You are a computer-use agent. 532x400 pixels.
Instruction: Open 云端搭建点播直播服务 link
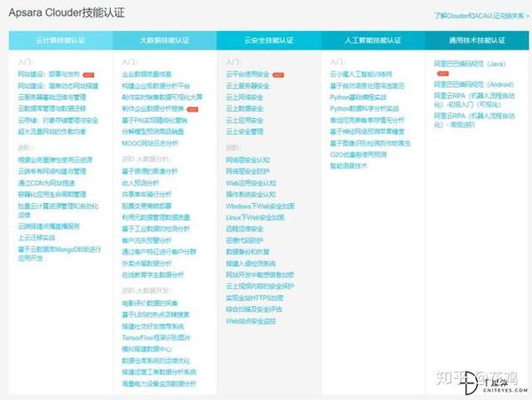pos(49,226)
